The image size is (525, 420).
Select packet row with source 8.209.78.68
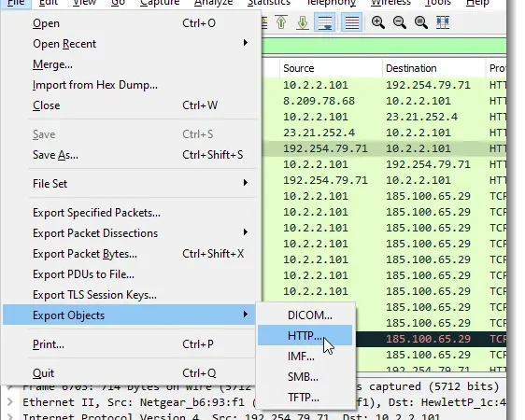[x=384, y=101]
